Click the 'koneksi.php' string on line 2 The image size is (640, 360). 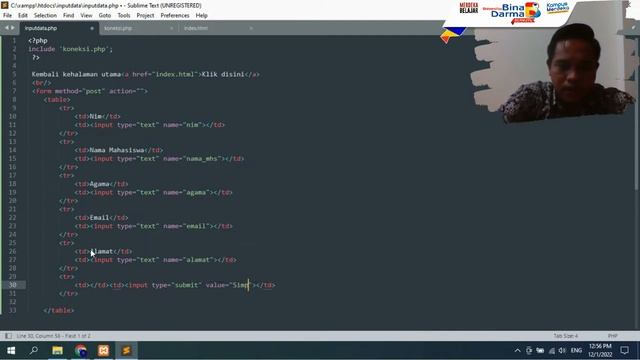tap(84, 49)
